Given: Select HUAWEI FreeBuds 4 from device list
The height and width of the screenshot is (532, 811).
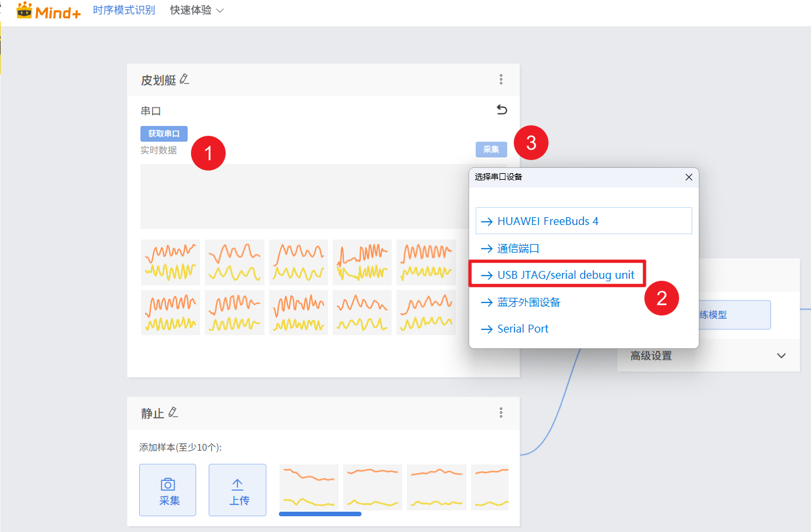Looking at the screenshot, I should coord(583,221).
